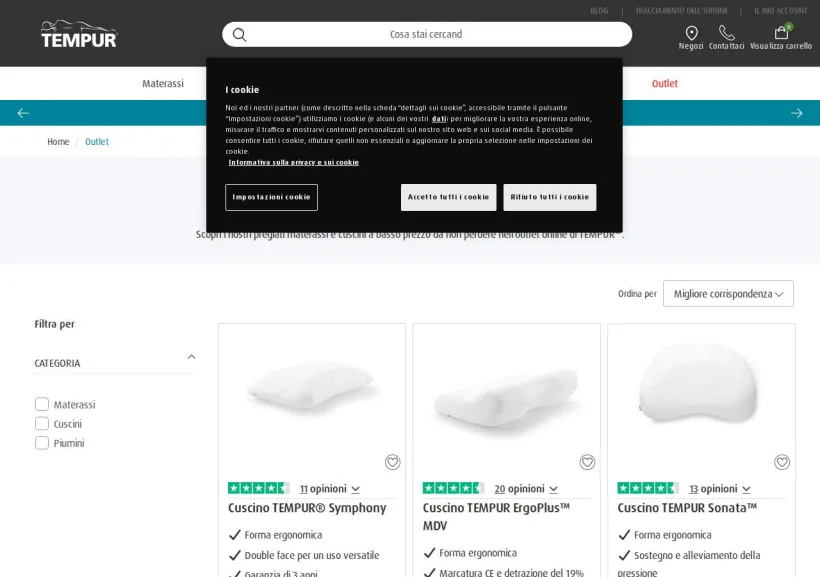Open the Materassi menu

tap(163, 83)
